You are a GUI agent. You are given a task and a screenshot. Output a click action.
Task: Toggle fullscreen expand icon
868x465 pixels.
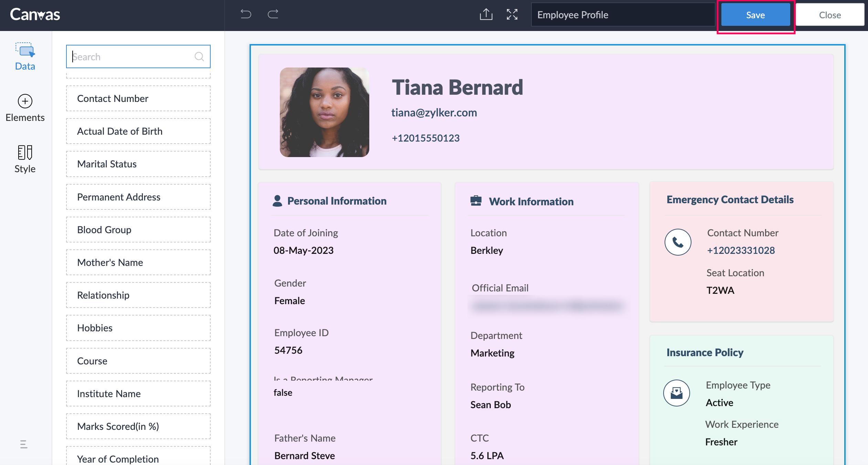[x=512, y=14]
